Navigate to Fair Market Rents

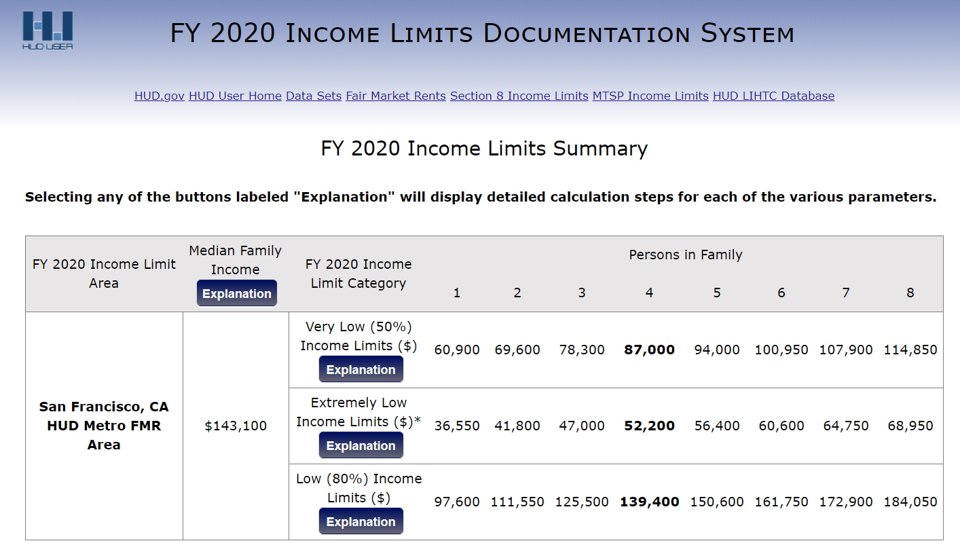coord(396,96)
